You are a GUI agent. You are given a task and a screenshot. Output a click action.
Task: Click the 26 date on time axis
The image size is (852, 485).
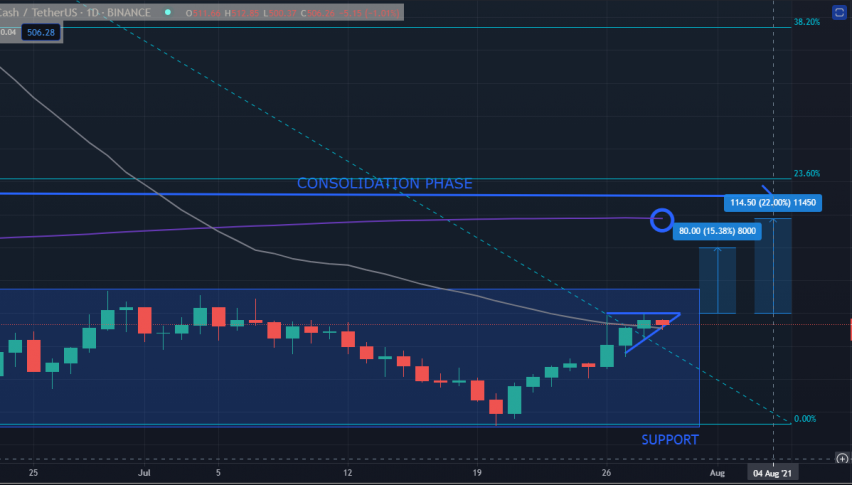click(606, 473)
